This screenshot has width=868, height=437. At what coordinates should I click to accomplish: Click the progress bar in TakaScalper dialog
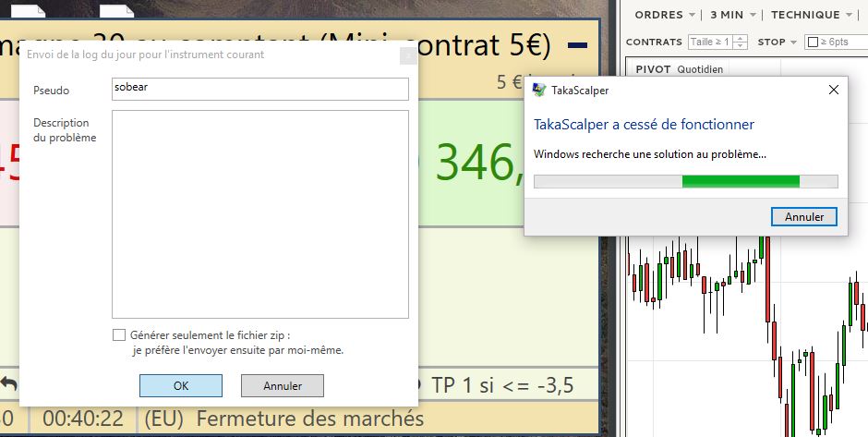coord(686,182)
